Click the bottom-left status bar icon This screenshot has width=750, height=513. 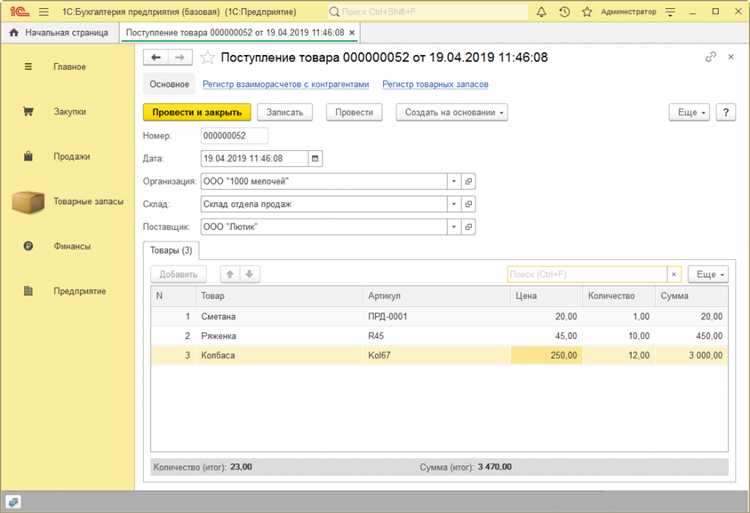pyautogui.click(x=13, y=502)
